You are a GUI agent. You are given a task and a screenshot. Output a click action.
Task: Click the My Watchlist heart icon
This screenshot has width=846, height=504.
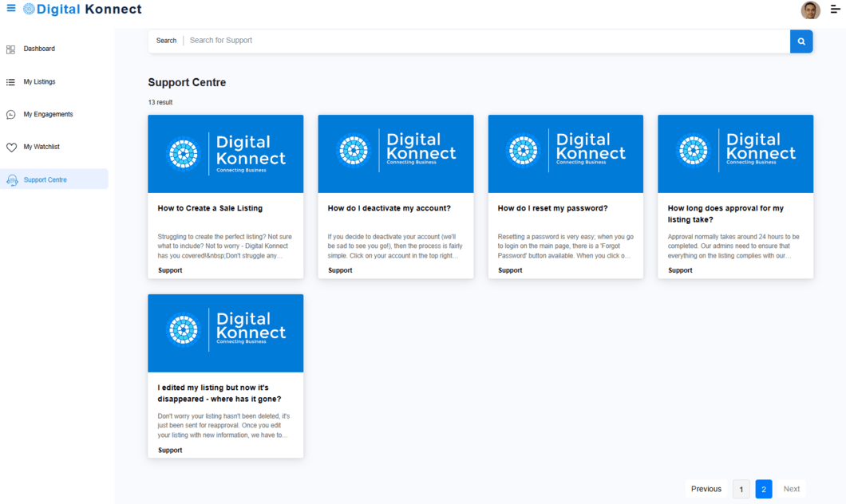coord(11,148)
